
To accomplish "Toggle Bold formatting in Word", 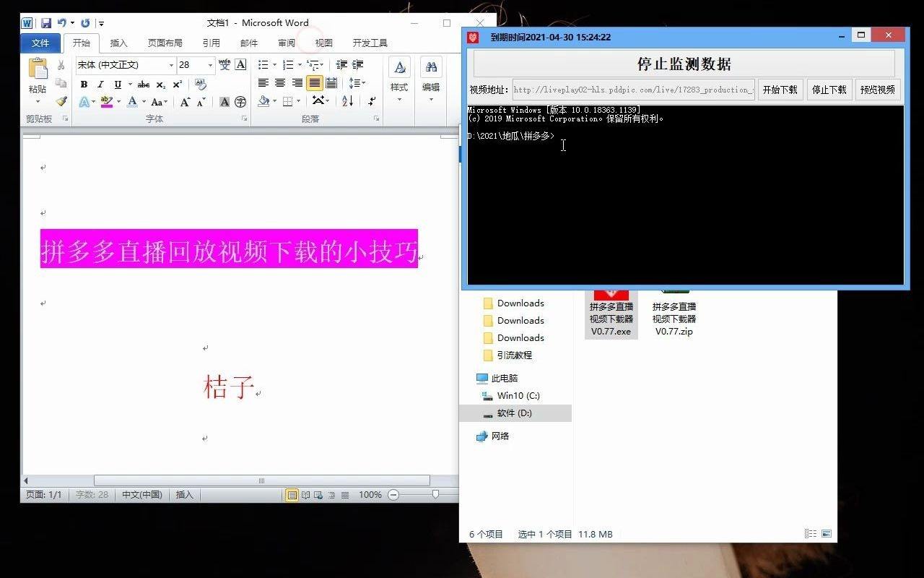I will pyautogui.click(x=84, y=85).
